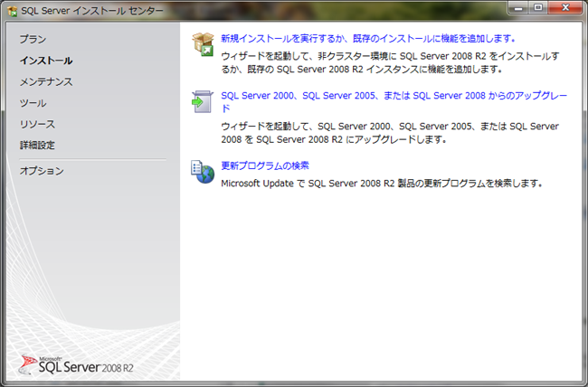Switch to 詳細設定 in sidebar
This screenshot has height=387, width=588.
click(37, 145)
